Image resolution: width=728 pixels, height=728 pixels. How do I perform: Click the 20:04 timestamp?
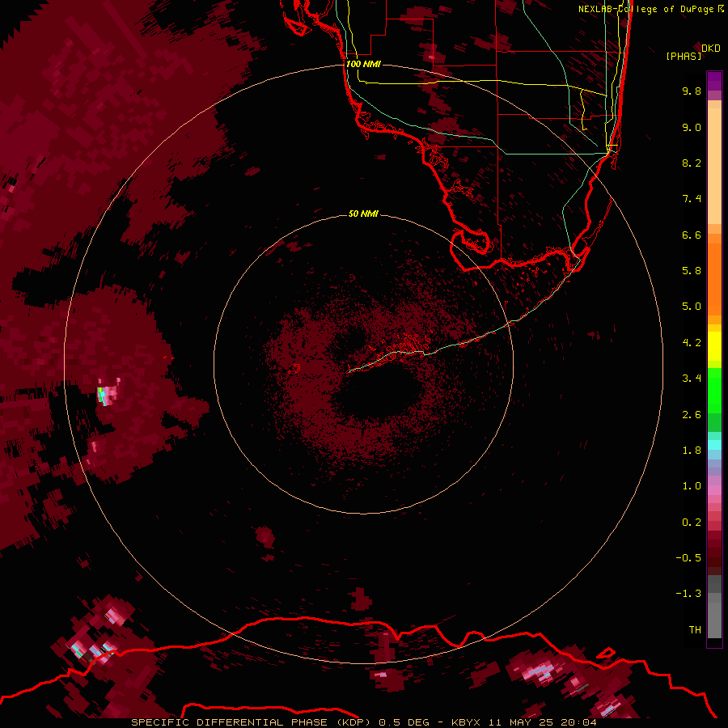pyautogui.click(x=578, y=722)
